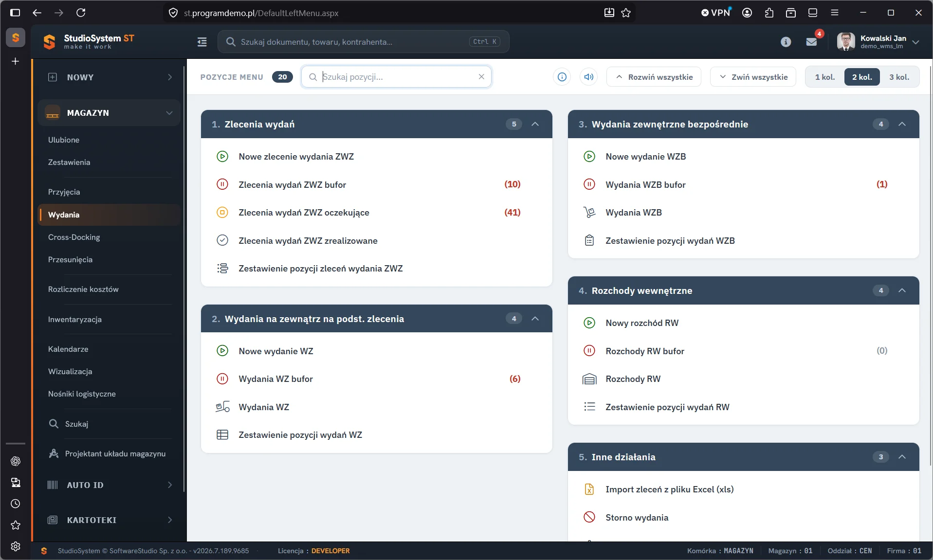Expand the NOWY sidebar menu

[x=109, y=77]
